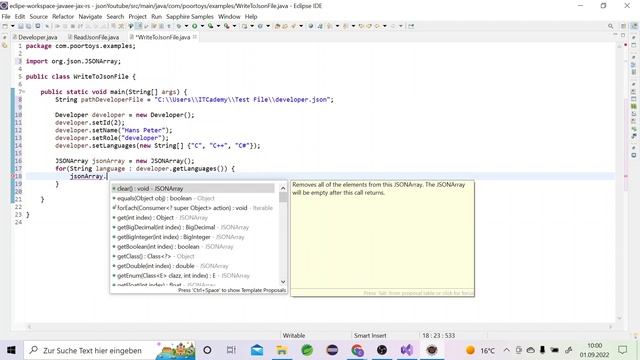Image resolution: width=640 pixels, height=360 pixels.
Task: Select the get(int index) : Object proposal
Action: pyautogui.click(x=193, y=218)
